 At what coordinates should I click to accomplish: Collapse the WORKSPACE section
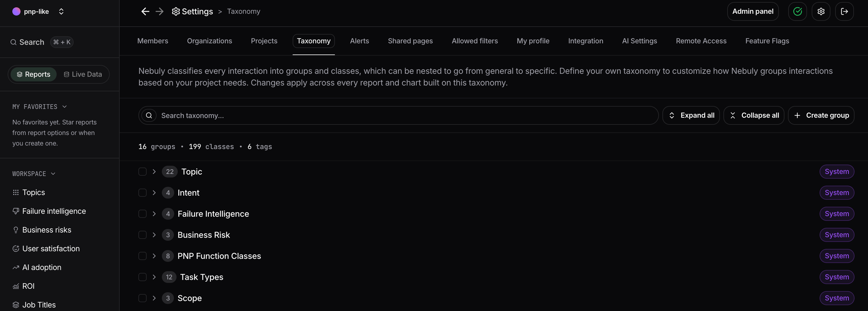[34, 174]
